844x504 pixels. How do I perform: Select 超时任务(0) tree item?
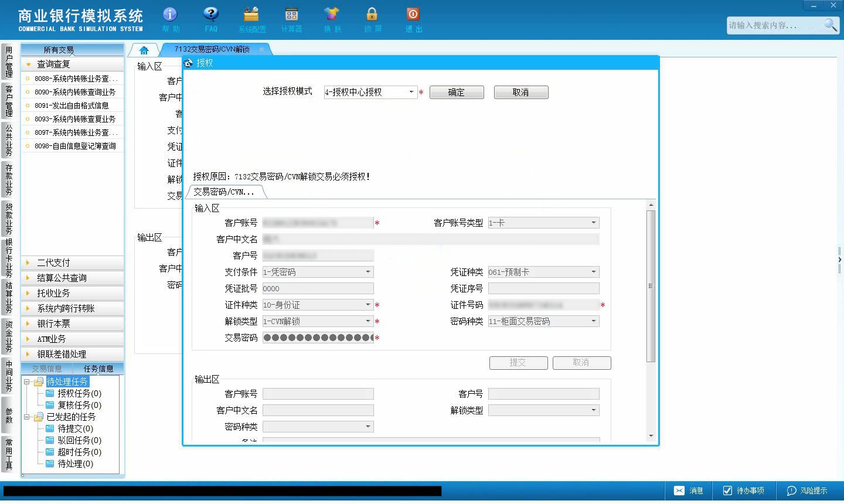79,452
